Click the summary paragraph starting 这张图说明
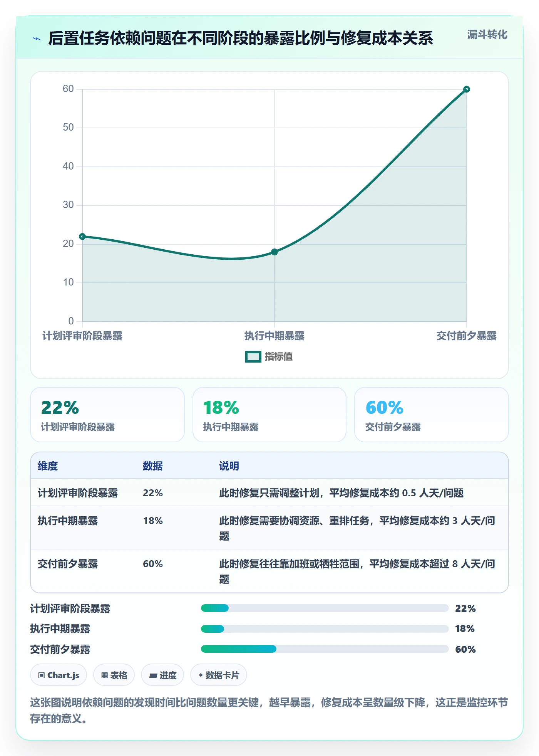539x756 pixels. pos(269,711)
